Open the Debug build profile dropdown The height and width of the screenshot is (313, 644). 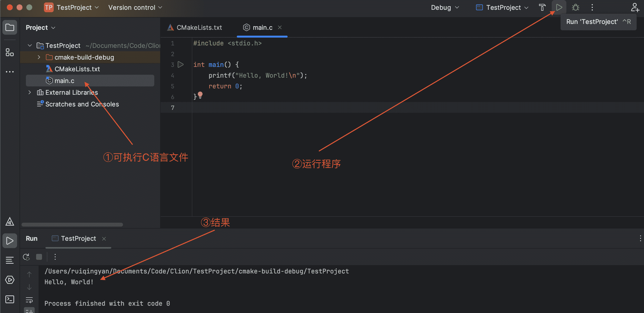coord(445,8)
